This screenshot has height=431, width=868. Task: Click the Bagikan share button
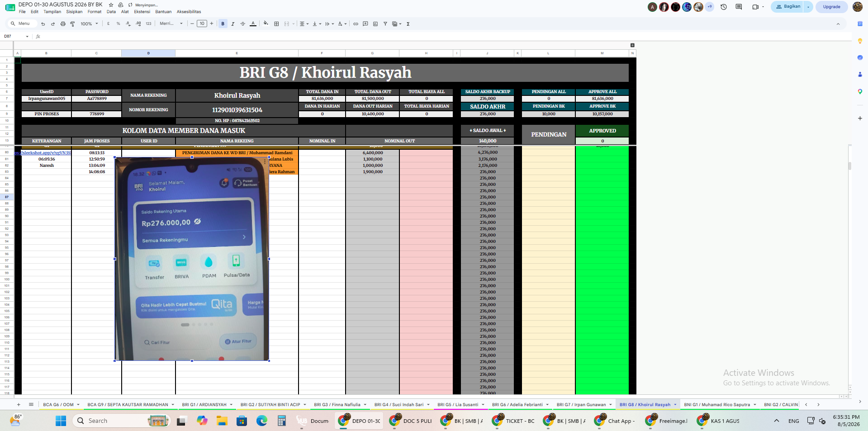(x=787, y=7)
